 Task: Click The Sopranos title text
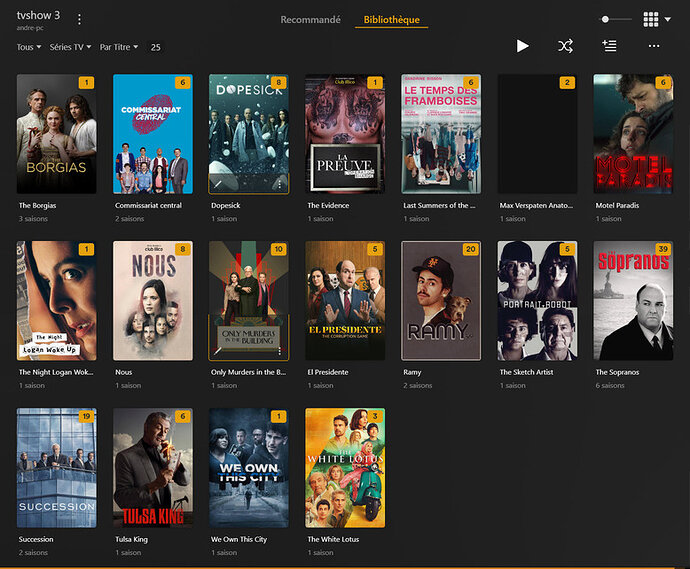coord(617,372)
